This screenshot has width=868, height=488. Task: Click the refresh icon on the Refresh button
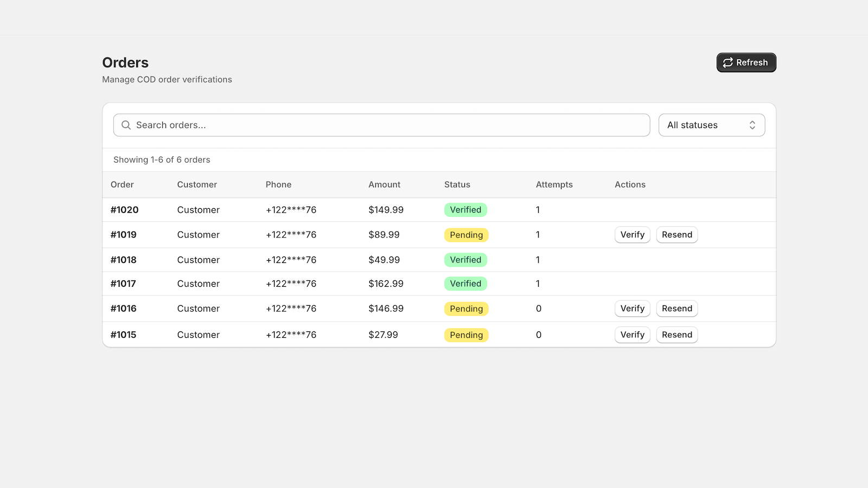pyautogui.click(x=727, y=62)
